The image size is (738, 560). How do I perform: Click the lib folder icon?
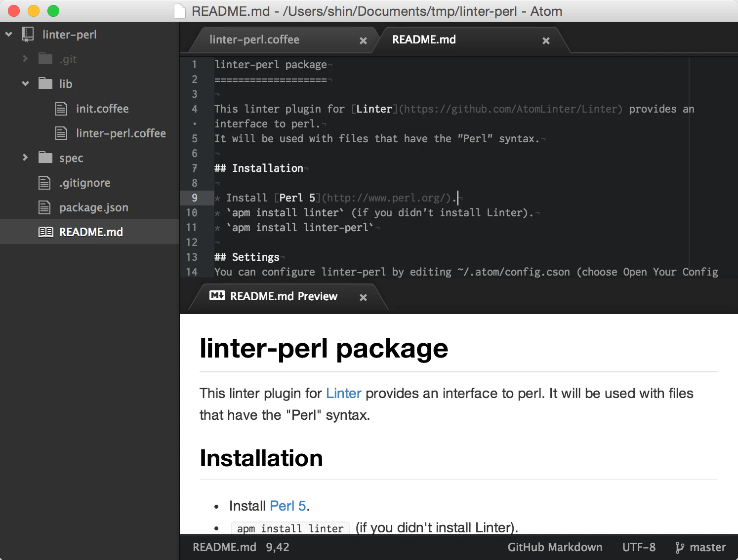pyautogui.click(x=45, y=83)
